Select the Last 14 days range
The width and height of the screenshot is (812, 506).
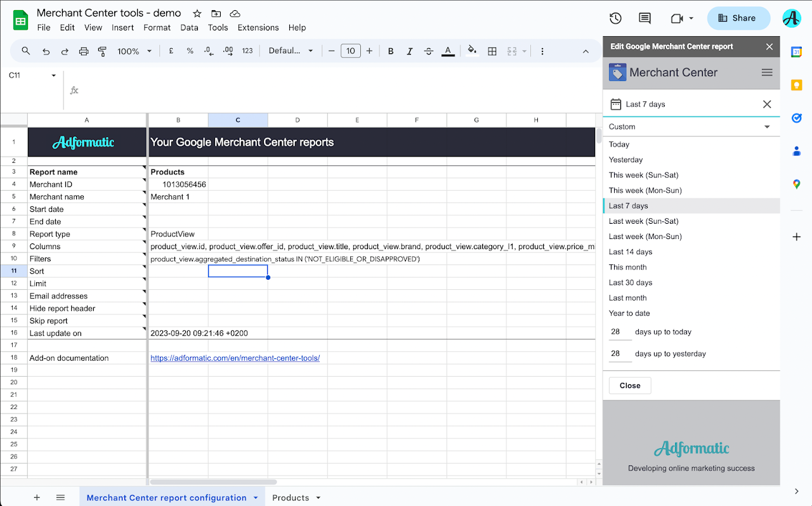pos(691,252)
